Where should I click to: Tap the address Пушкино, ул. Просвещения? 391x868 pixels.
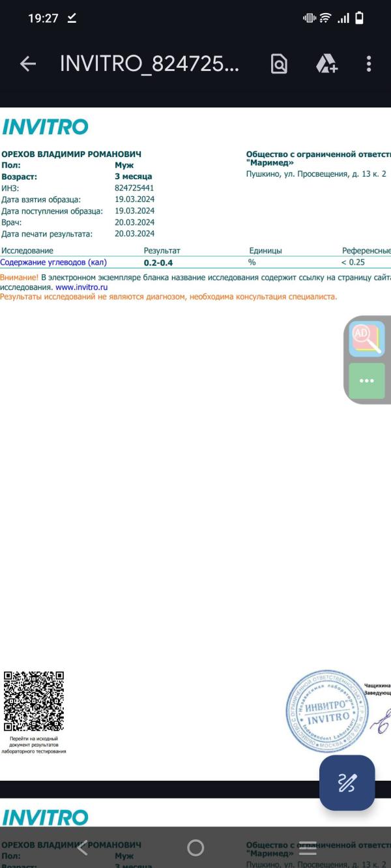coord(316,174)
